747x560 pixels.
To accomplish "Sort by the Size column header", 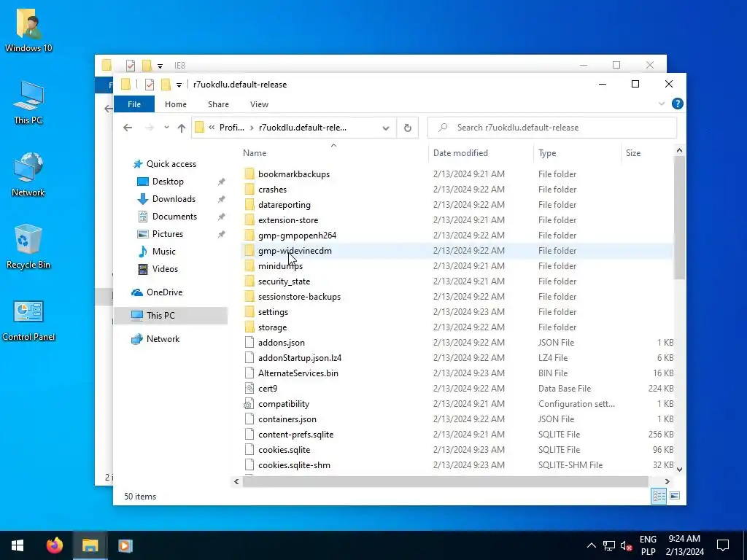I will coord(647,153).
